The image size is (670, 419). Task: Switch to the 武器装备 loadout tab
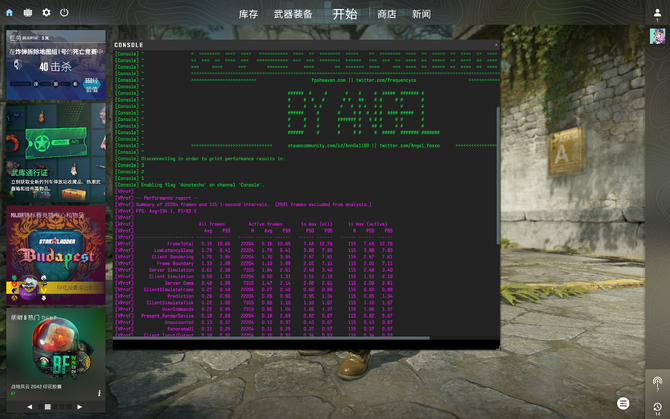click(293, 14)
